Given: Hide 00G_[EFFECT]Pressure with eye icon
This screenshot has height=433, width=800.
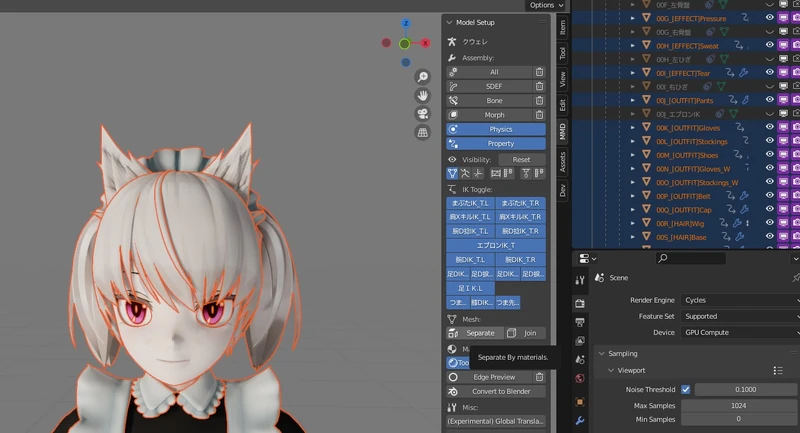Looking at the screenshot, I should point(769,18).
